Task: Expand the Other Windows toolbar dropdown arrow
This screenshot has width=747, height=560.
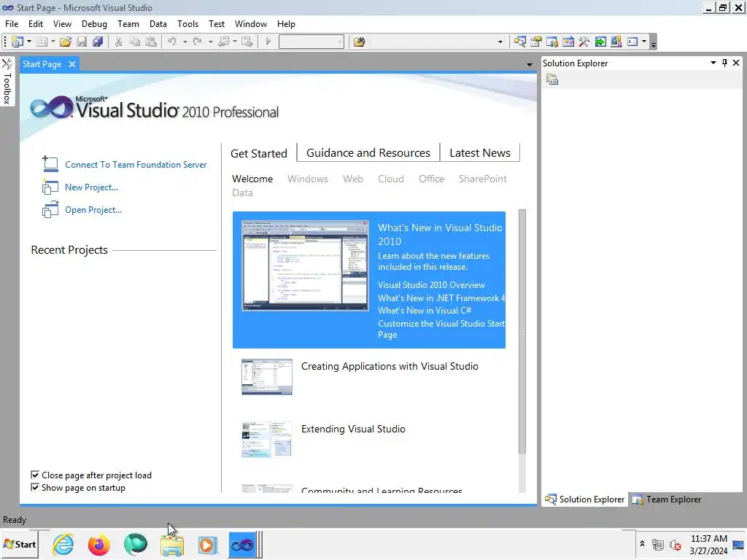Action: pyautogui.click(x=644, y=42)
